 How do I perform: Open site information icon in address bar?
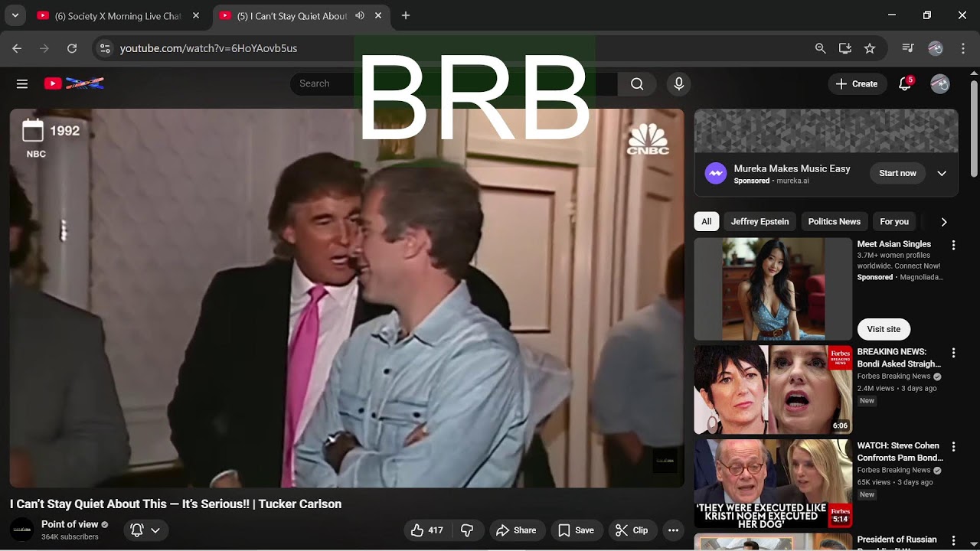[106, 48]
